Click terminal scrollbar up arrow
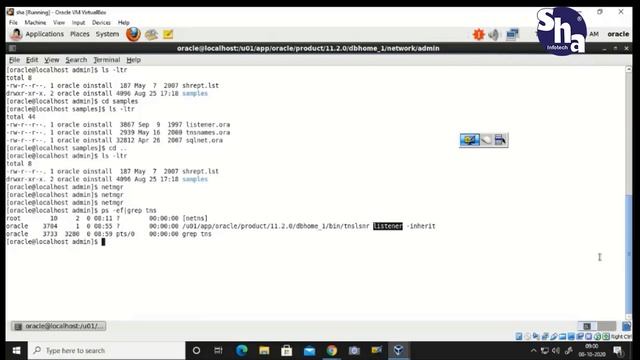Viewport: 640px width, 360px height. pyautogui.click(x=629, y=70)
